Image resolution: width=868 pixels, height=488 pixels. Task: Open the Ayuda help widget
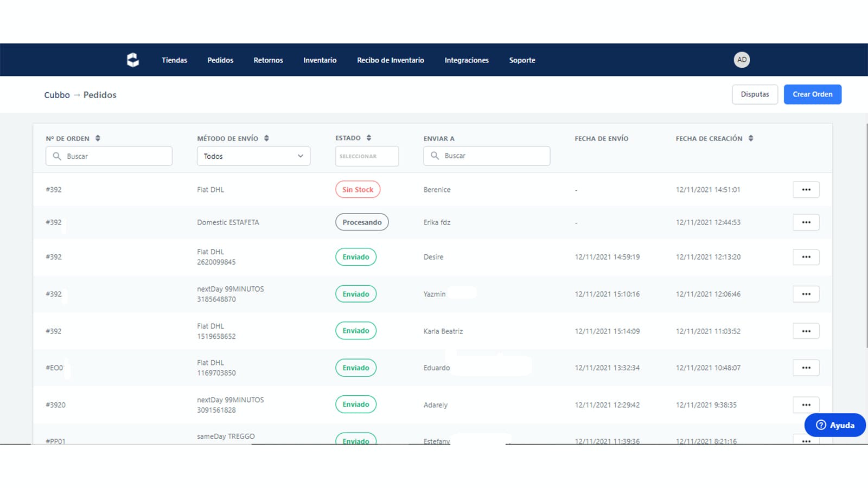click(835, 425)
